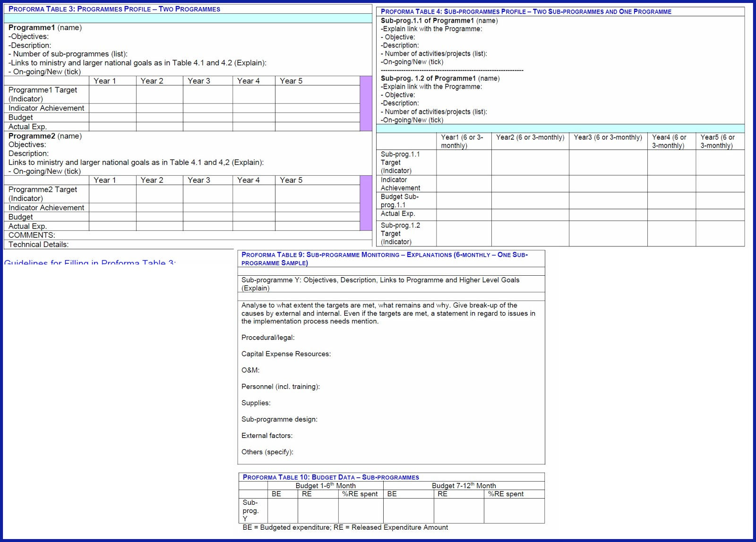Image resolution: width=756 pixels, height=542 pixels.
Task: Click the 'External factors:' line
Action: click(x=267, y=436)
